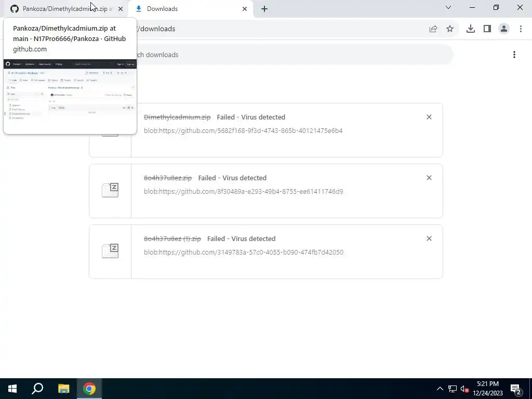Viewport: 532px width, 399px height.
Task: Remove 8o4h37u8ez.zip from the list
Action: (x=429, y=178)
